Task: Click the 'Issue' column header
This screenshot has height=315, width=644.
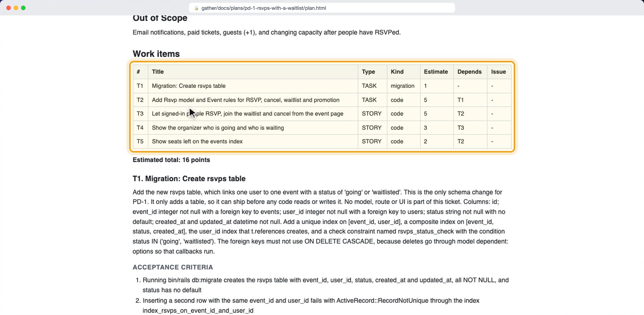Action: [498, 72]
